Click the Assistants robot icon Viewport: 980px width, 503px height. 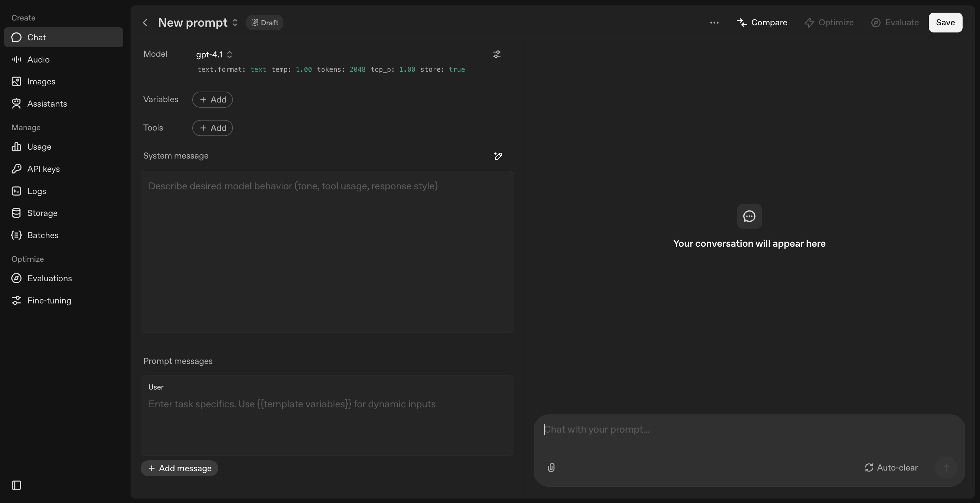[16, 104]
